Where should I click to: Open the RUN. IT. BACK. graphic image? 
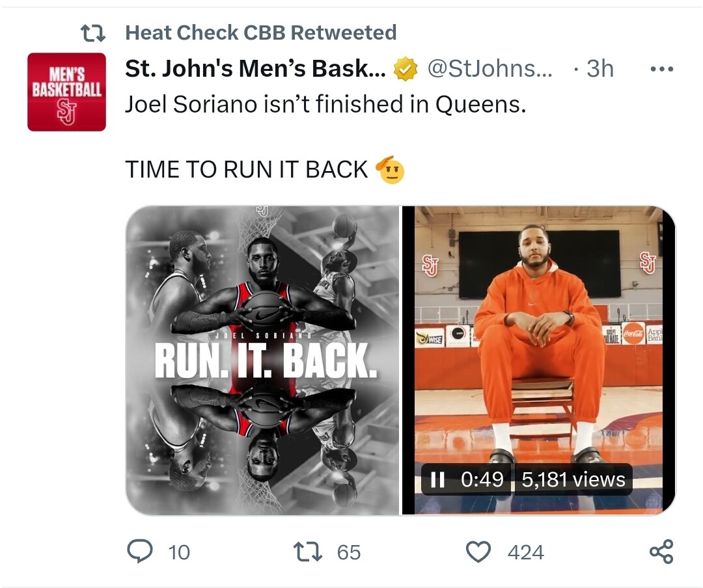262,360
